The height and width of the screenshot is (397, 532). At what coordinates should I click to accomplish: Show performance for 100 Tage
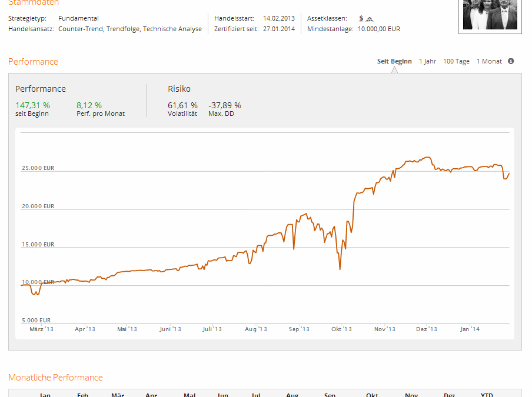(x=456, y=61)
